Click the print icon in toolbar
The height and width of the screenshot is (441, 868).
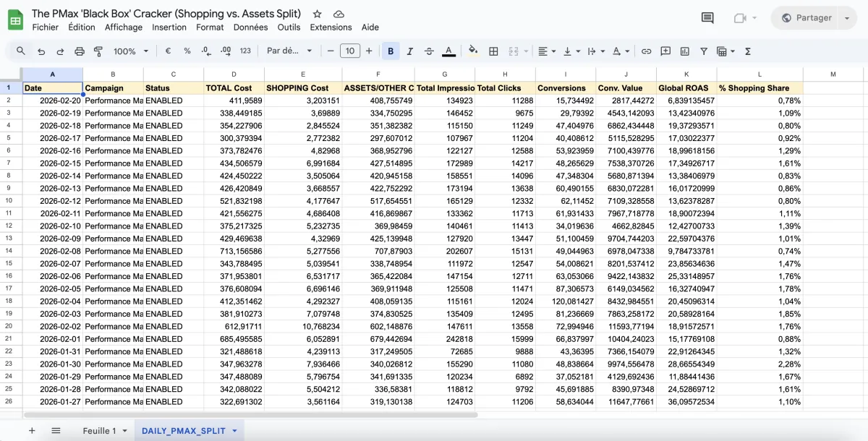80,51
